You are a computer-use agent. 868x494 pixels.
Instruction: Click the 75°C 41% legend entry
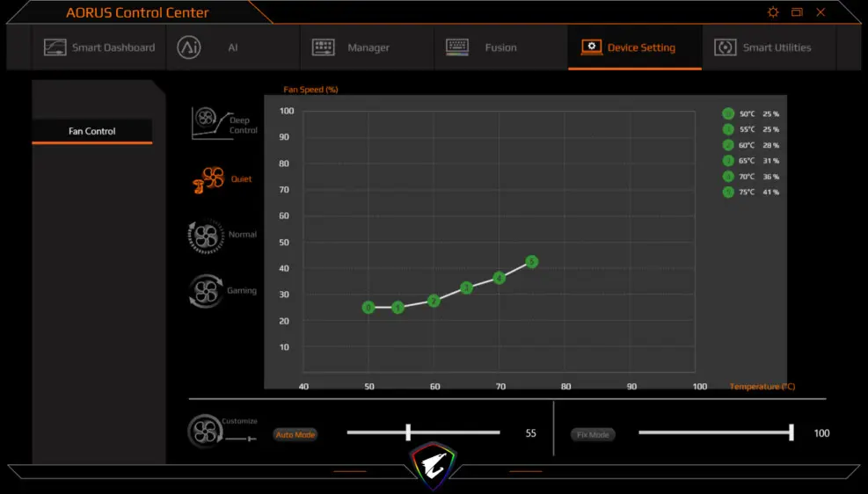pyautogui.click(x=751, y=192)
